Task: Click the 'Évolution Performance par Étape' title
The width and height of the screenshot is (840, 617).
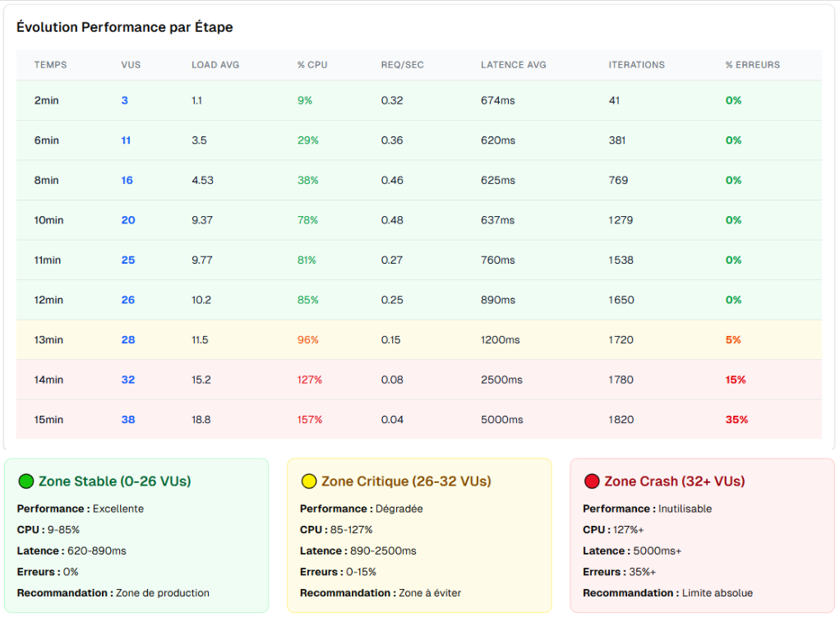Action: 125,27
